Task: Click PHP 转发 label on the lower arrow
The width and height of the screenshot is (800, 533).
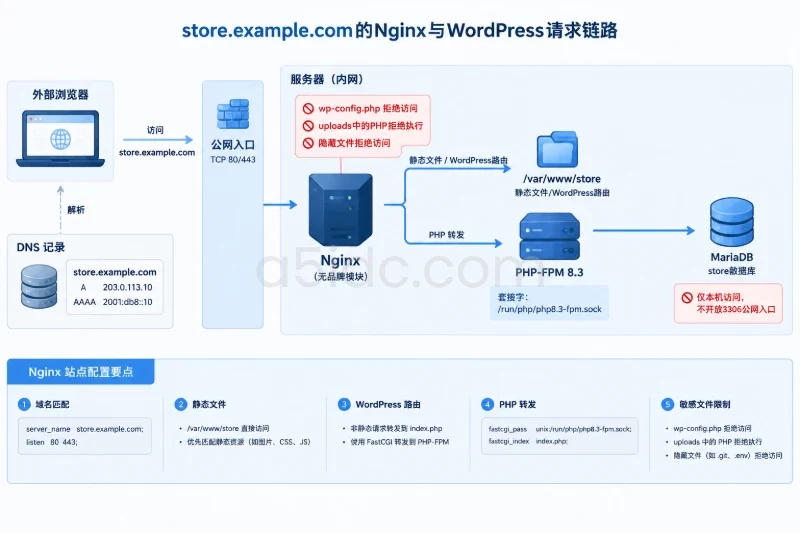Action: (446, 235)
